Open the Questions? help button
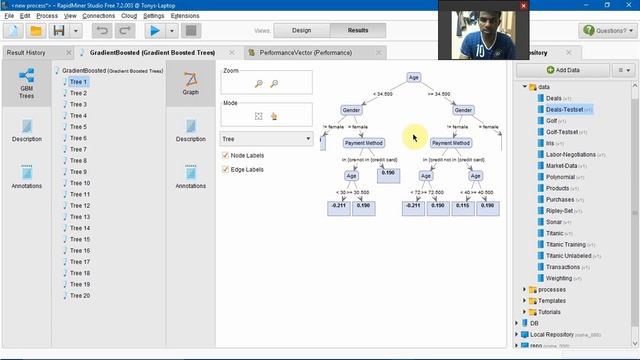The height and width of the screenshot is (360, 640). tap(608, 31)
